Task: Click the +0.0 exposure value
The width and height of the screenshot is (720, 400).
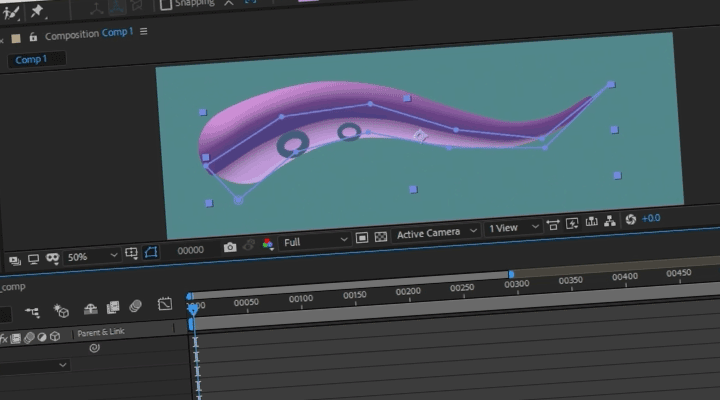Action: point(651,219)
